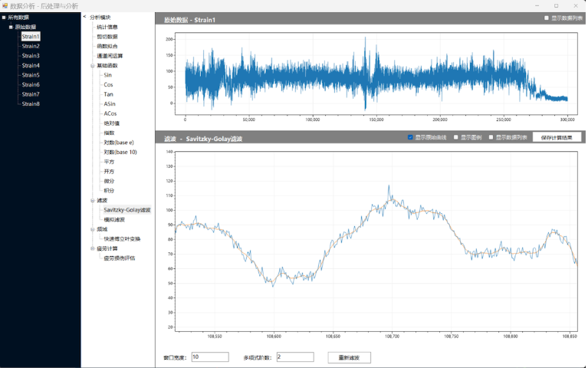Focus the 多项式阶数 input box
588x368 pixels.
pos(294,357)
